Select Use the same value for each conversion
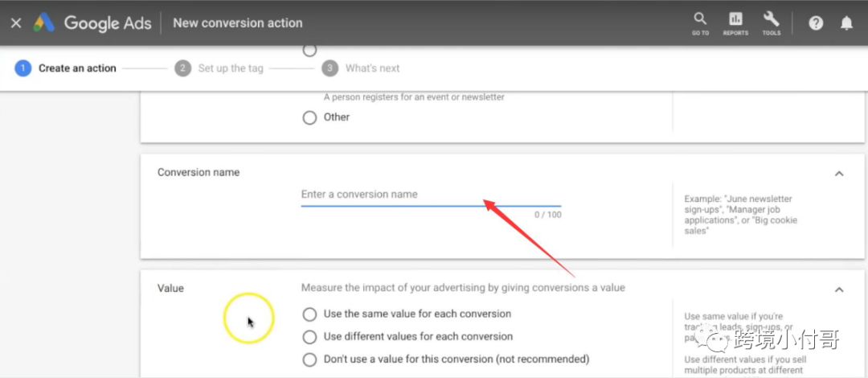Image resolution: width=868 pixels, height=378 pixels. [x=309, y=314]
